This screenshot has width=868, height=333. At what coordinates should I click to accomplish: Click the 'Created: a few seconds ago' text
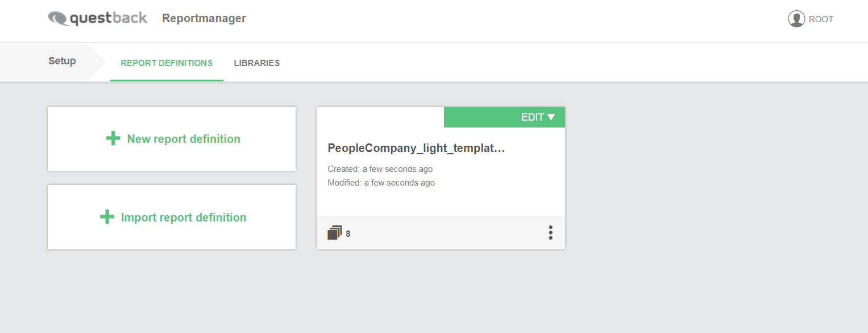tap(380, 169)
